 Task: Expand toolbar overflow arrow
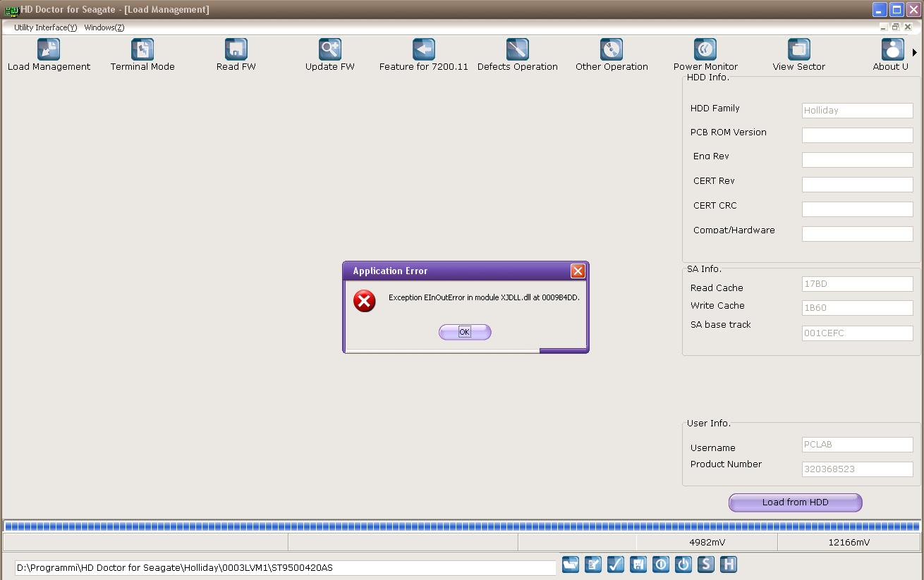pos(915,52)
